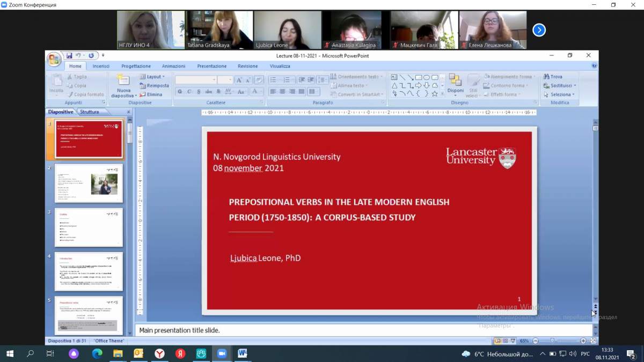Open Disponi arrange menu
644x362 pixels.
[456, 86]
